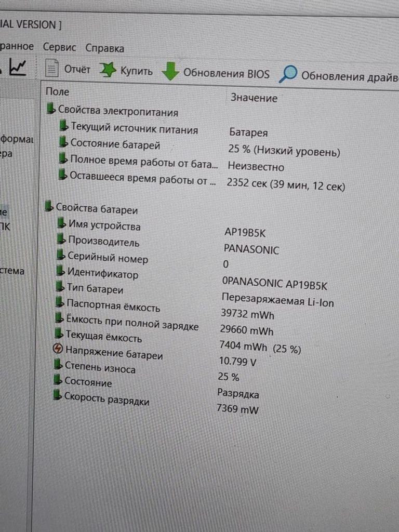Viewport: 399px width, 532px height.
Task: Click the graph icon in the toolbar
Action: [x=18, y=66]
